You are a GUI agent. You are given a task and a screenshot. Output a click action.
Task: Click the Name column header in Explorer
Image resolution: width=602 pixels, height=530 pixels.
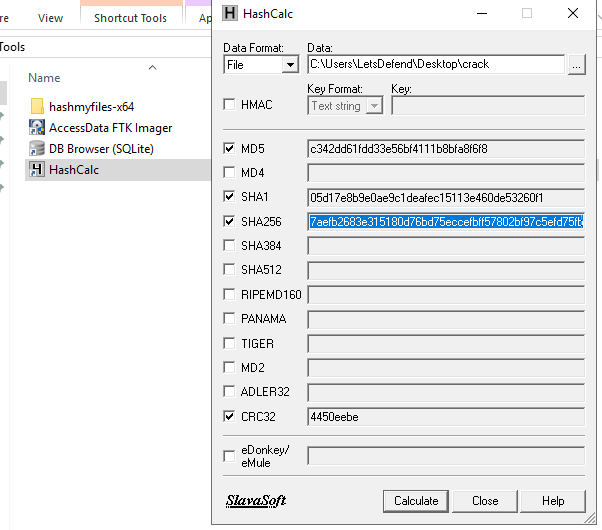pos(44,78)
